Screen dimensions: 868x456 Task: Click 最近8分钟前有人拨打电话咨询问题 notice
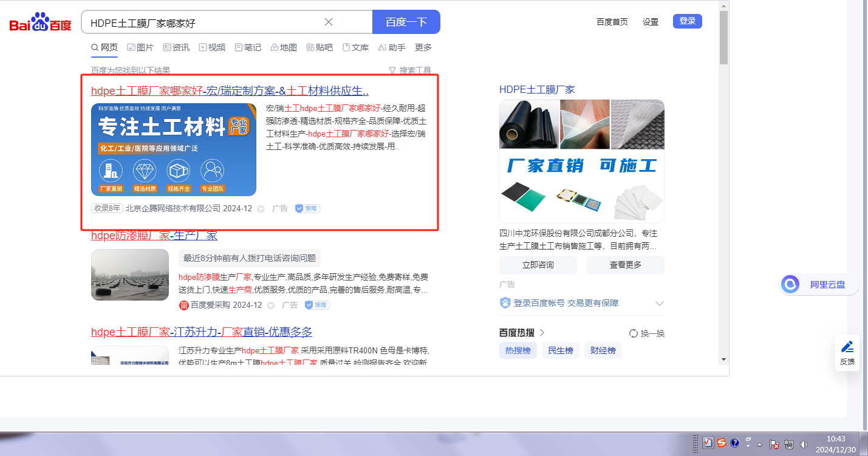(250, 258)
